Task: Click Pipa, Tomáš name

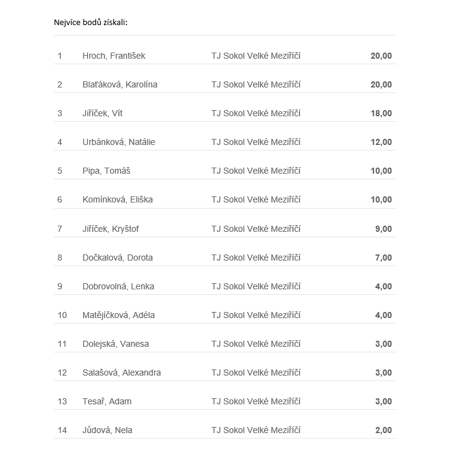Action: [106, 171]
